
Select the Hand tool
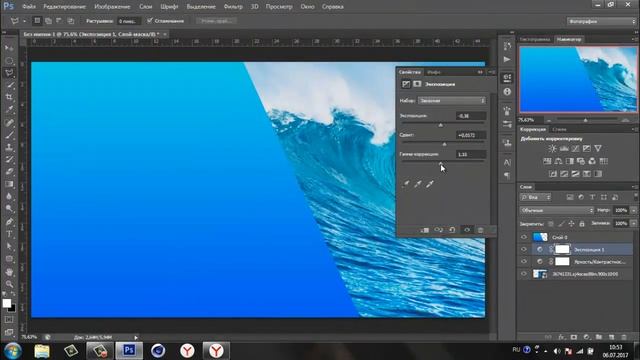pyautogui.click(x=9, y=272)
